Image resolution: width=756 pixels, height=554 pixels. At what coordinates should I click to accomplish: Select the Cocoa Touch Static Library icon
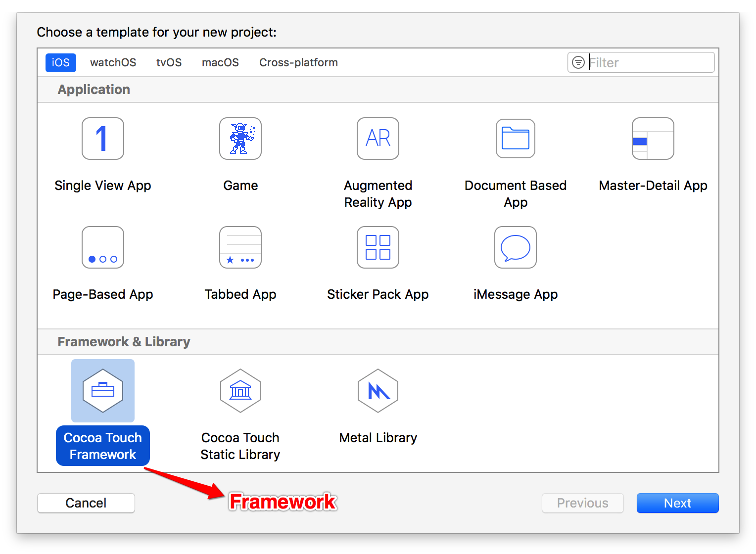240,391
